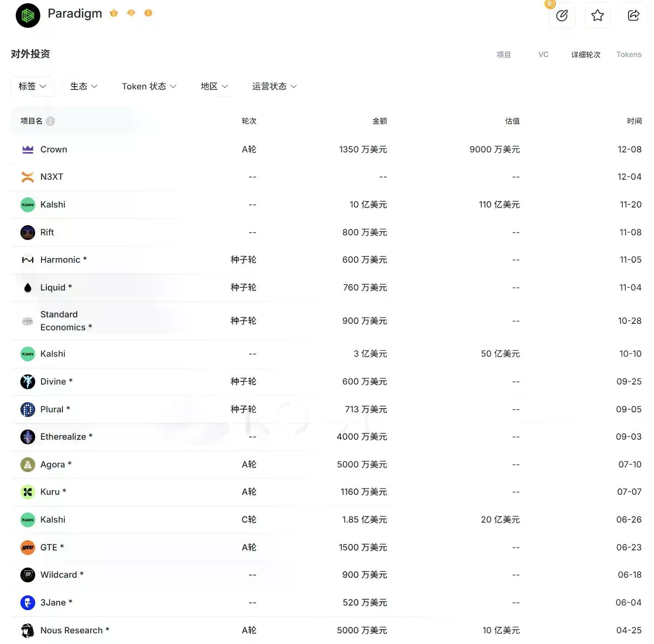Switch to the Tokens tab
Image resolution: width=654 pixels, height=644 pixels.
[x=629, y=54]
